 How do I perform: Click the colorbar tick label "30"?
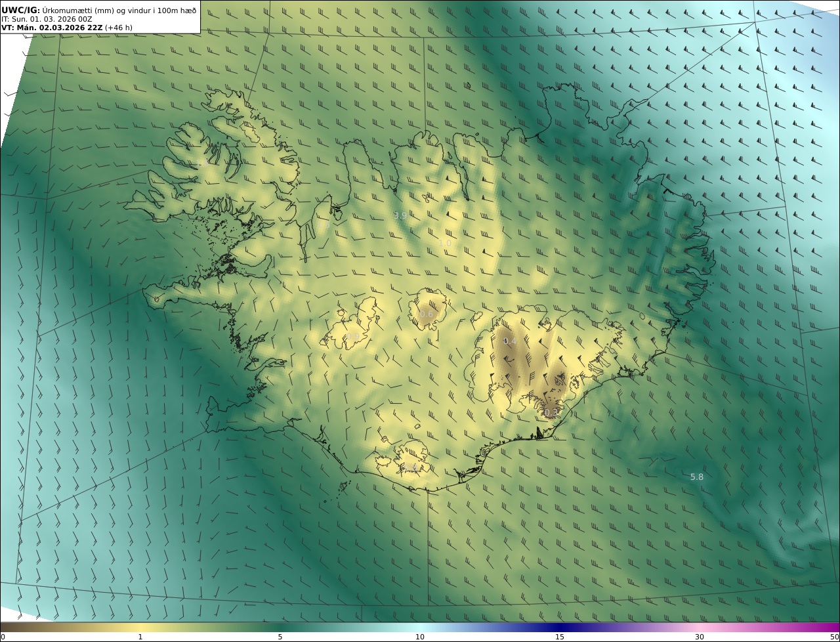pos(700,637)
